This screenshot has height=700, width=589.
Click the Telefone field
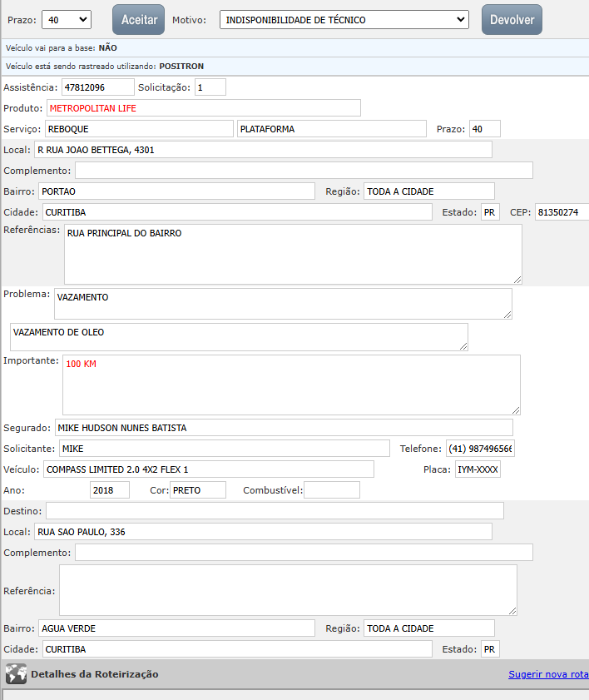coord(480,448)
